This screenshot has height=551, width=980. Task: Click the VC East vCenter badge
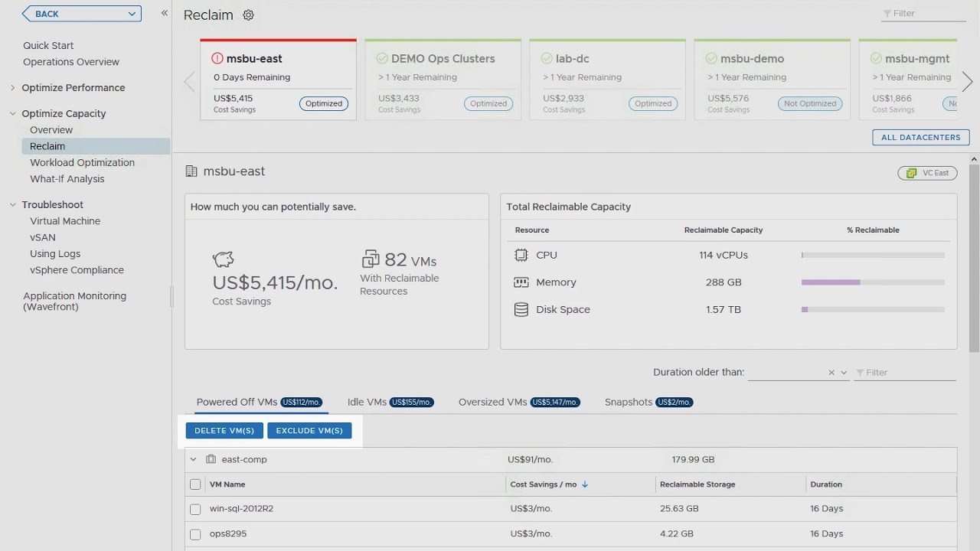tap(927, 173)
